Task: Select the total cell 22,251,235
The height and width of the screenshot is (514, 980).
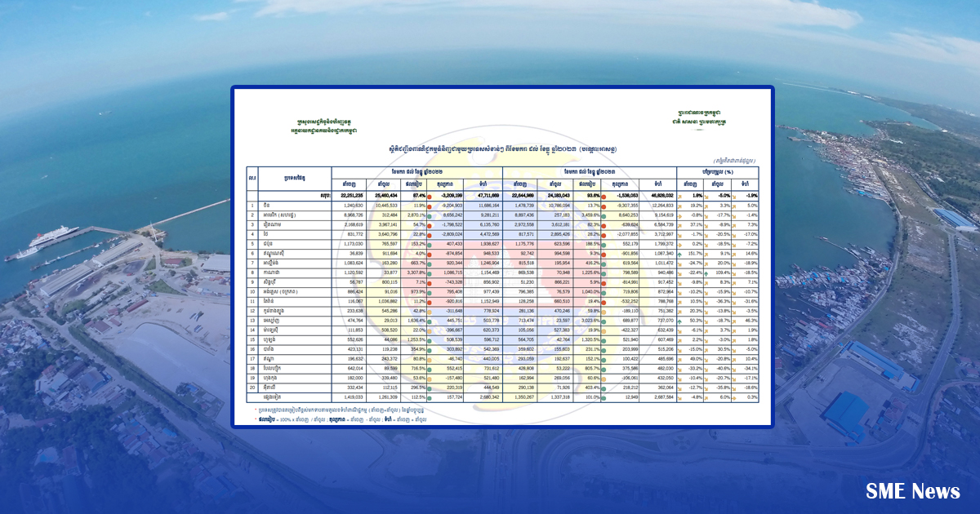Action: coord(350,197)
